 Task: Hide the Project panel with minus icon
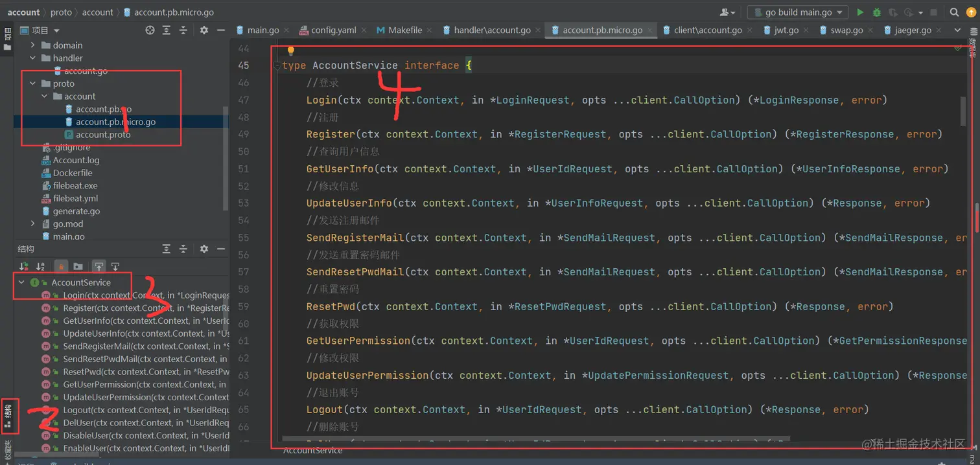tap(220, 30)
